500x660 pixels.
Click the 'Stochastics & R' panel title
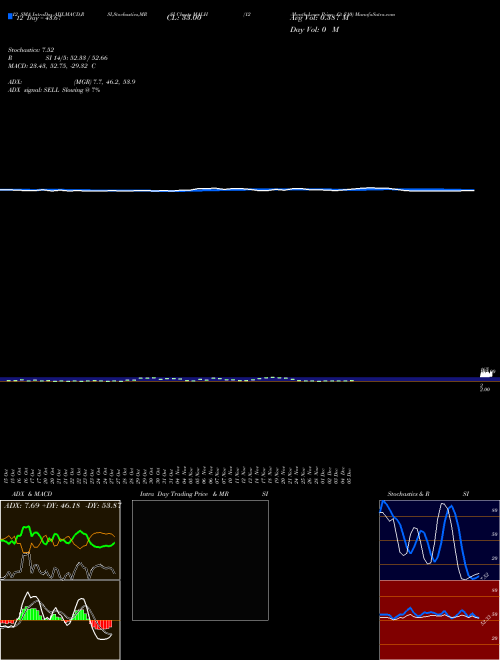point(409,494)
